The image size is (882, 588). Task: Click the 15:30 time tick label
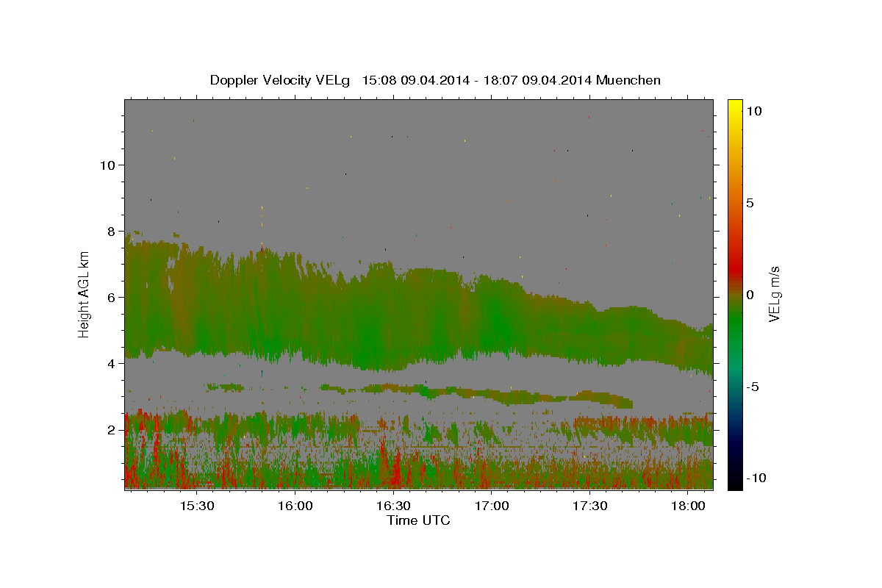pyautogui.click(x=197, y=506)
